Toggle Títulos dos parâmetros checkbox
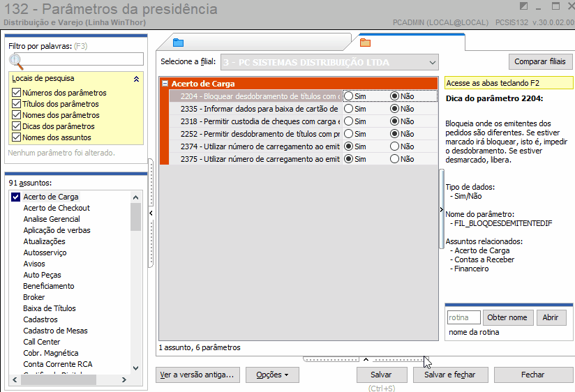The width and height of the screenshot is (575, 392). click(16, 104)
